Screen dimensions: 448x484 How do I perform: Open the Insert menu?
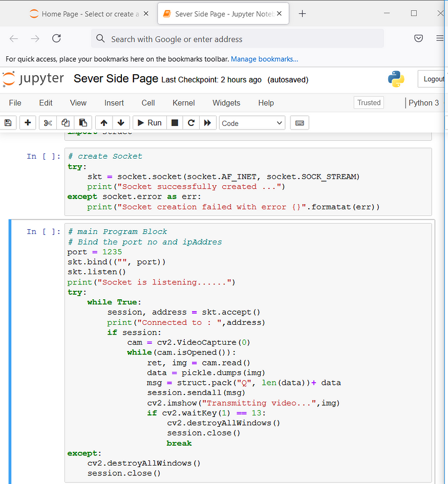pyautogui.click(x=114, y=103)
